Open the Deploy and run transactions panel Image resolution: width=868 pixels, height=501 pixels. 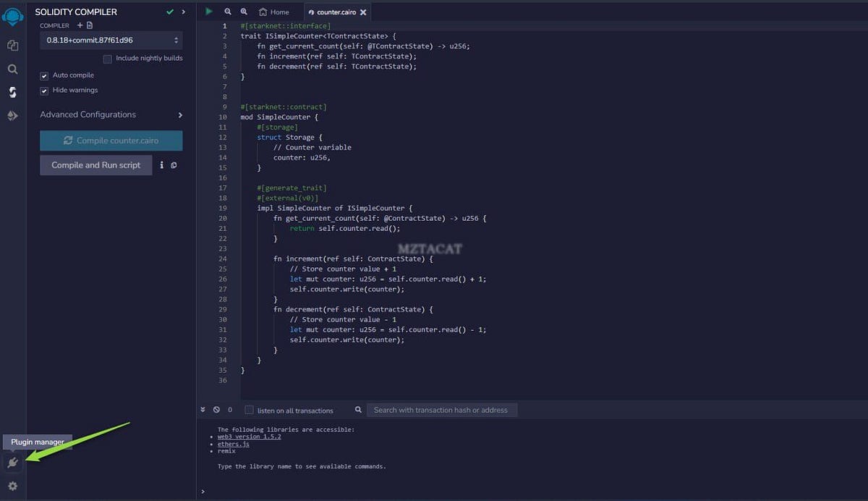12,115
